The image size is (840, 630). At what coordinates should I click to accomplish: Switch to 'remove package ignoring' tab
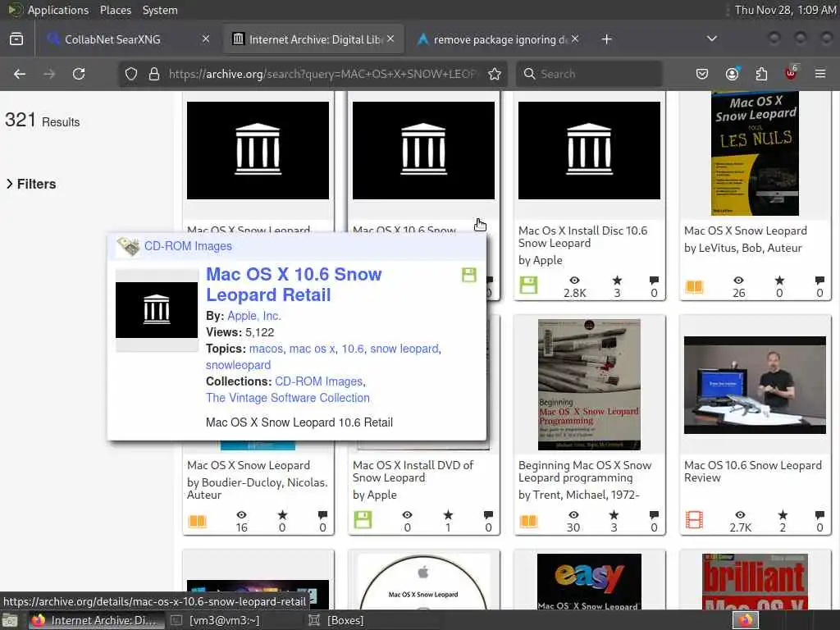point(500,39)
